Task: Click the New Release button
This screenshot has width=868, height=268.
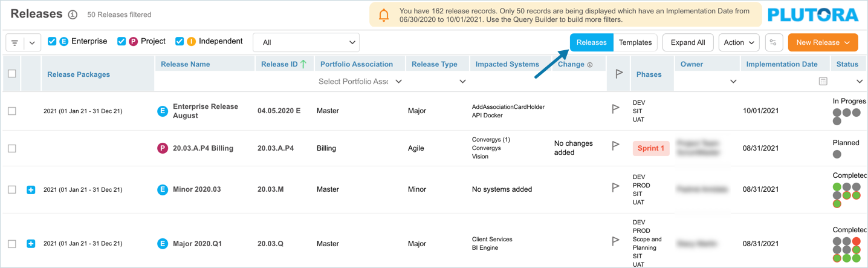Action: click(823, 42)
